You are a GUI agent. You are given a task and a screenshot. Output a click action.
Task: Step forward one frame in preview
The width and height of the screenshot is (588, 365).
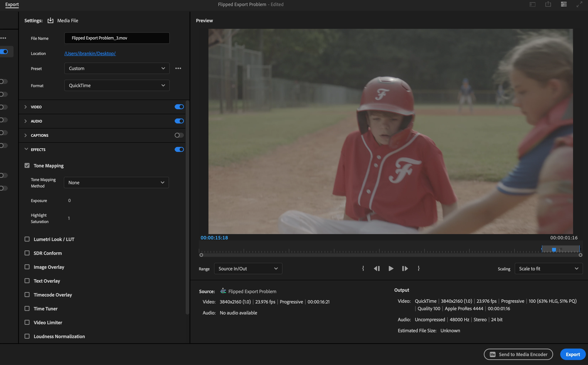405,268
